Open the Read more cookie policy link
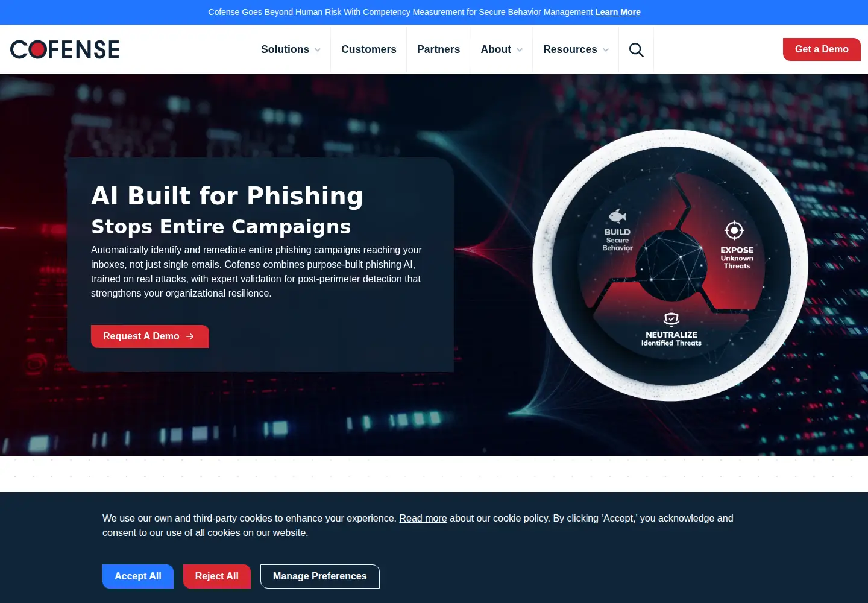 pyautogui.click(x=423, y=519)
